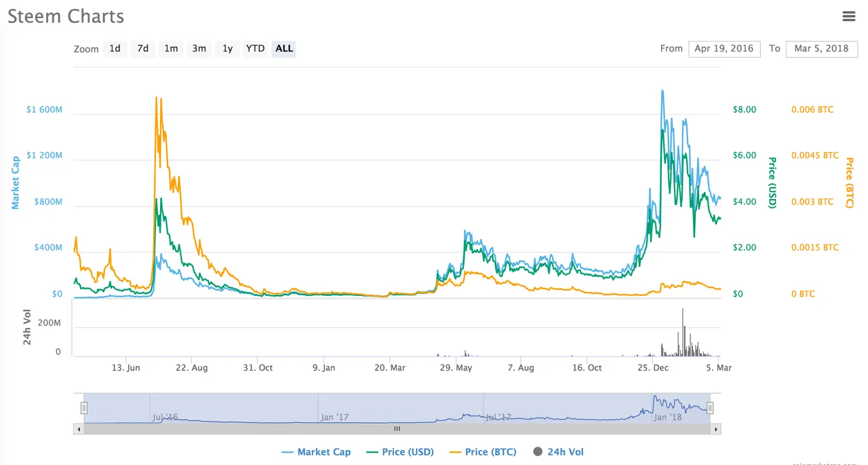Image resolution: width=868 pixels, height=465 pixels.
Task: Select the ALL zoom range
Action: click(x=284, y=49)
